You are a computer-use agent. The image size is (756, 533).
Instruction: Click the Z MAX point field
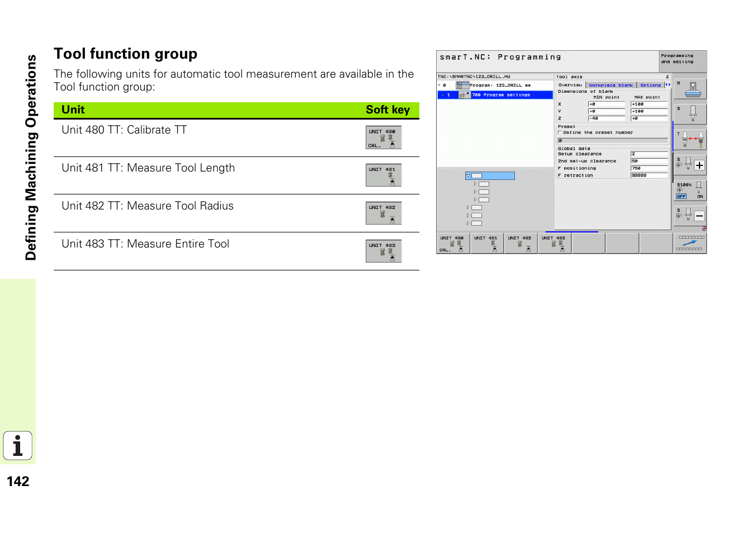click(649, 118)
